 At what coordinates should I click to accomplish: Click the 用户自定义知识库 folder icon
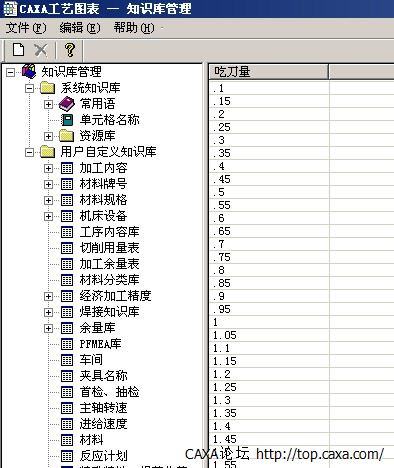point(47,152)
